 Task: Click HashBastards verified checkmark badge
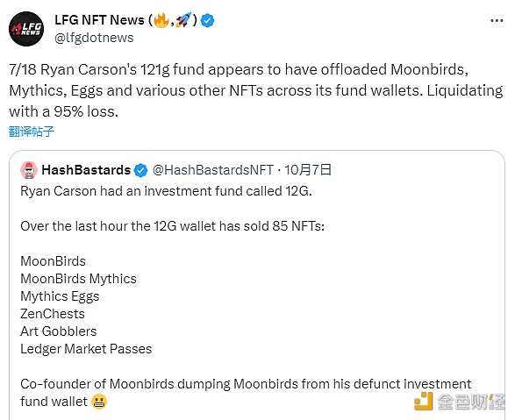point(141,170)
